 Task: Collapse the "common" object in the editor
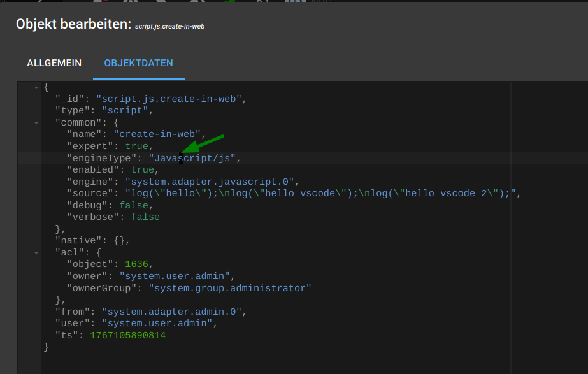click(36, 122)
